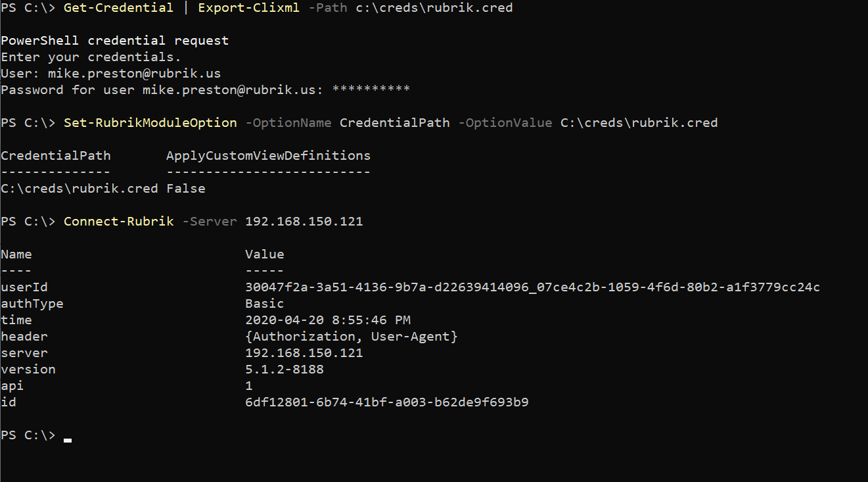This screenshot has height=482, width=868.
Task: Click the ApplyCustomViewDefinitions column header
Action: [268, 156]
